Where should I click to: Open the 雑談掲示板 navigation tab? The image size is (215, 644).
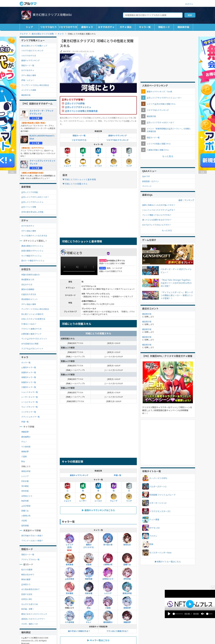(183, 27)
